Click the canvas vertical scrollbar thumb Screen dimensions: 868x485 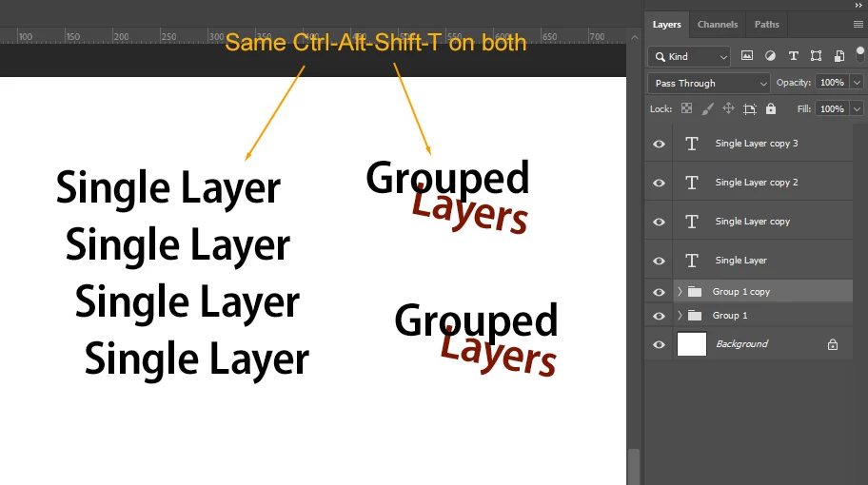[x=634, y=466]
